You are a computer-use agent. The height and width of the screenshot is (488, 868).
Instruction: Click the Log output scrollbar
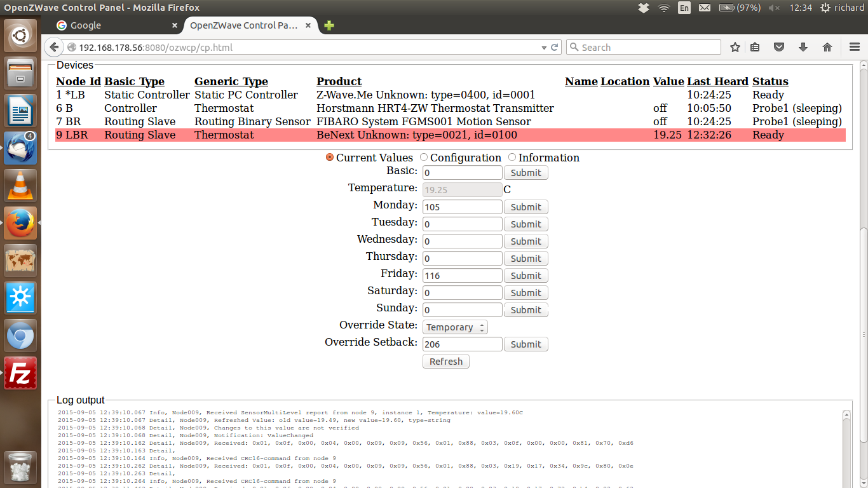(x=846, y=449)
